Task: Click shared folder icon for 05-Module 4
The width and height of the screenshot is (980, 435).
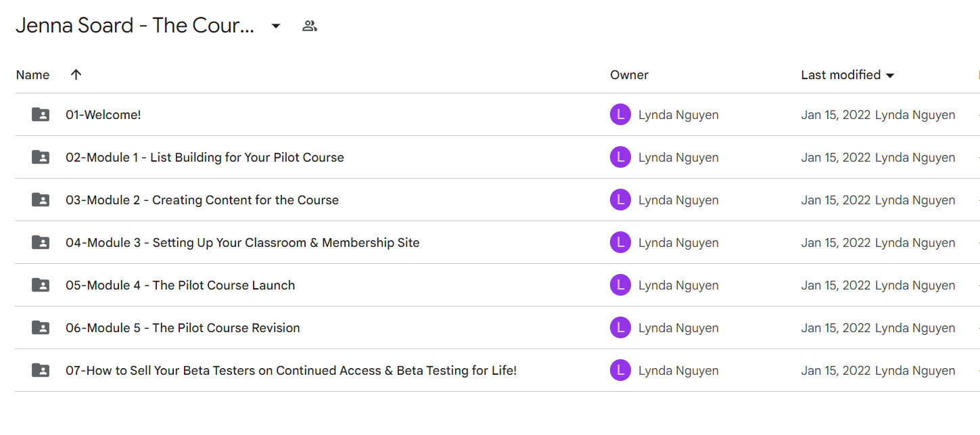Action: 41,285
